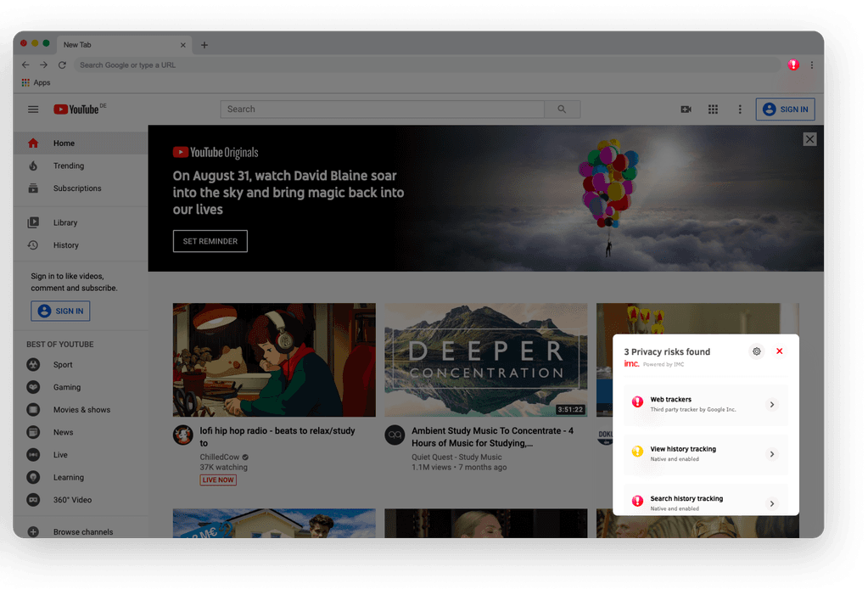
Task: Click the SET REMINDER button
Action: tap(210, 241)
